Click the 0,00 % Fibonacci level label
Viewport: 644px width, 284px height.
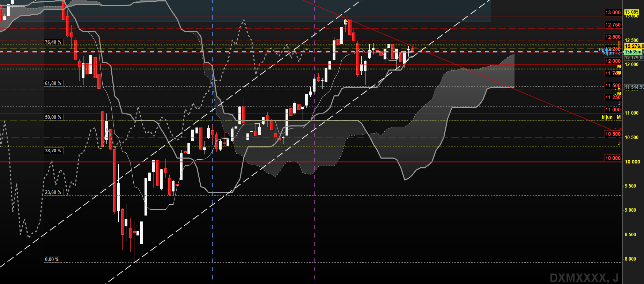coord(52,260)
